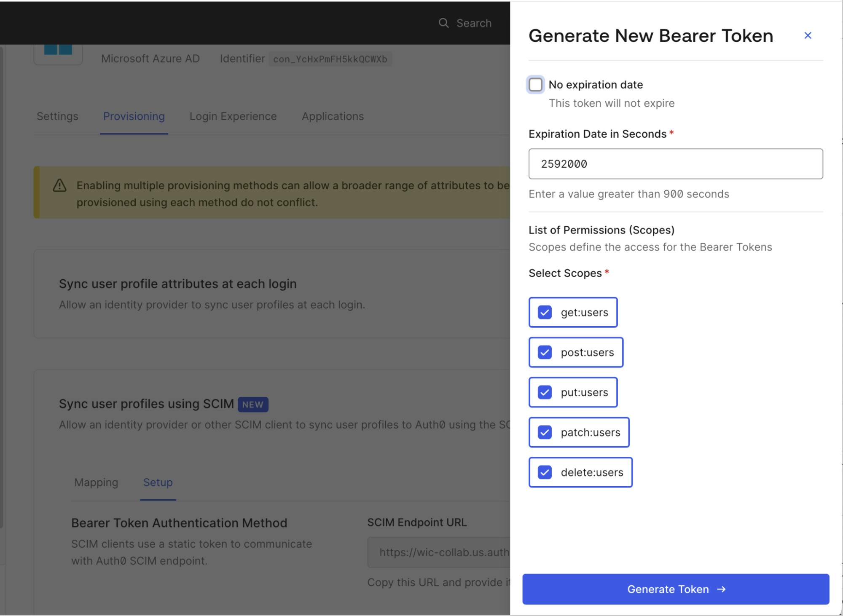Open the Login Experience tab

coord(233,116)
